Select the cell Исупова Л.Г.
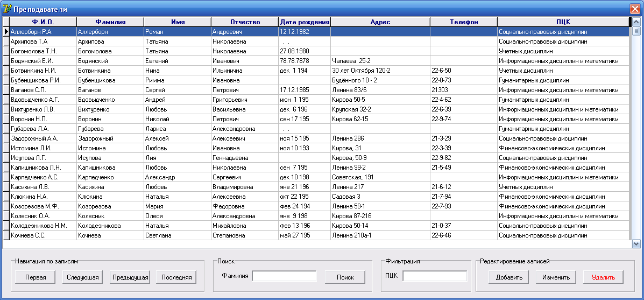644x300 pixels. click(x=43, y=158)
